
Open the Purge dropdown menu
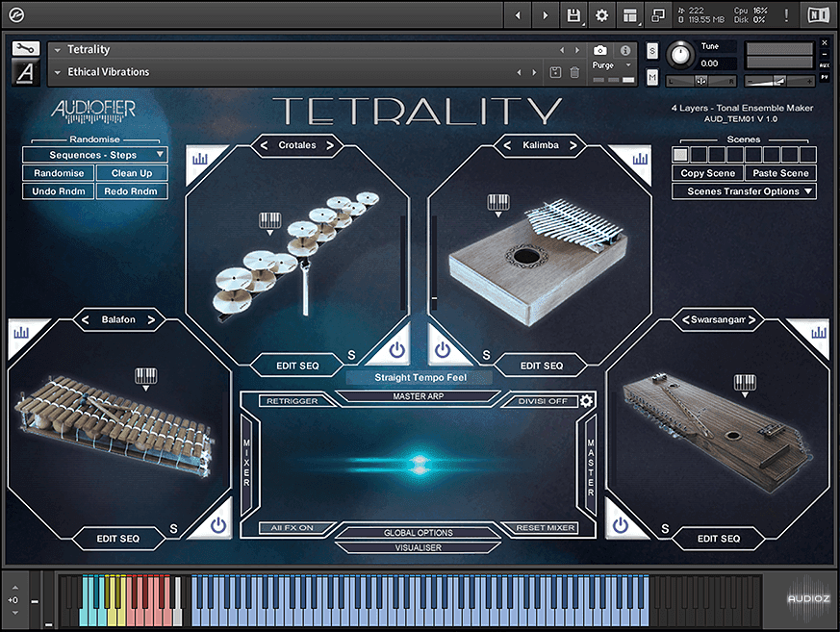coord(612,65)
